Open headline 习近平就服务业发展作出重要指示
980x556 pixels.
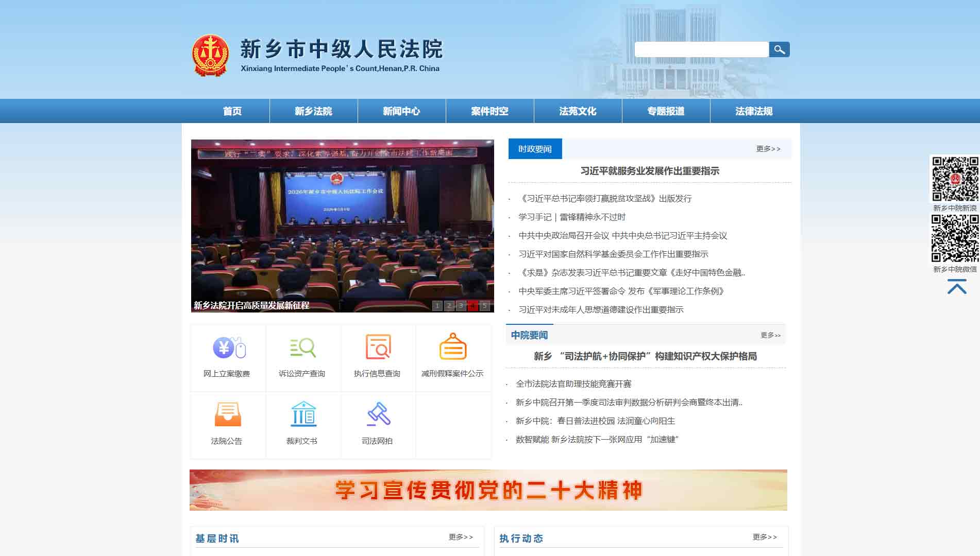coord(650,171)
